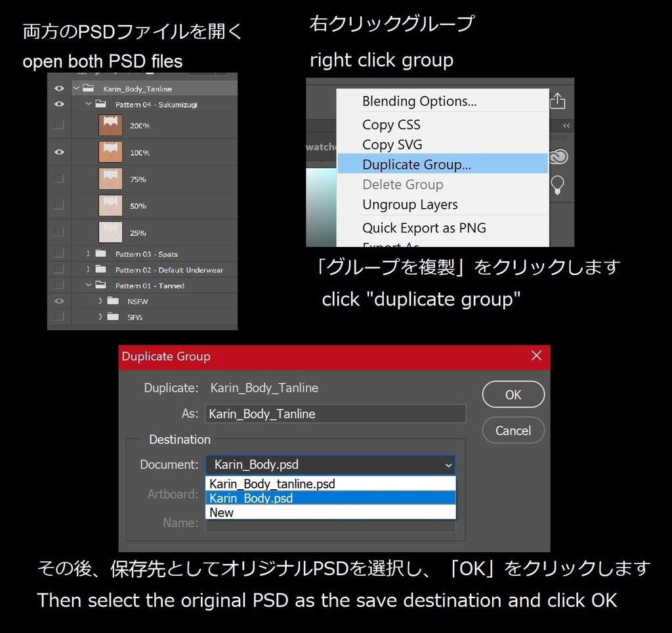The image size is (672, 633).
Task: Hide the Karin_Body_Tanline group visibility eye
Action: pos(58,88)
